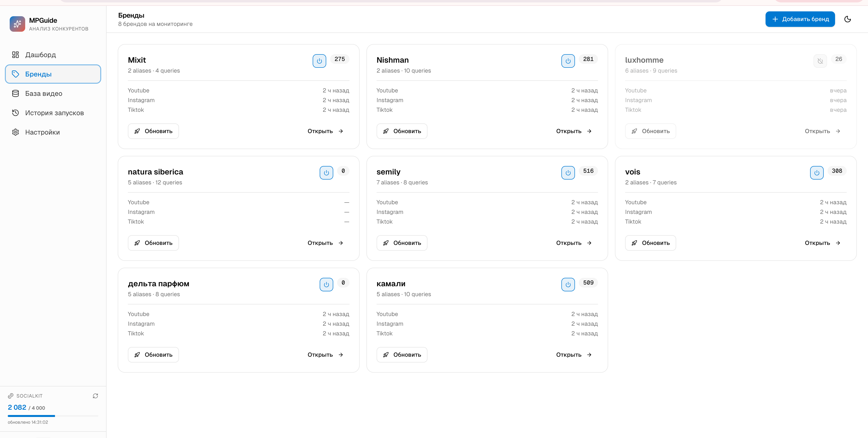The width and height of the screenshot is (868, 438).
Task: Open the semily brand via Открыть
Action: [x=574, y=243]
